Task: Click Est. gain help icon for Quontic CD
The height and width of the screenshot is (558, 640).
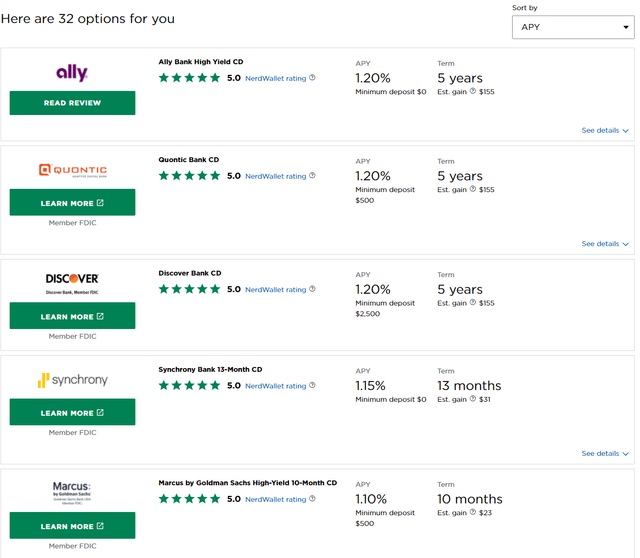Action: [x=473, y=189]
